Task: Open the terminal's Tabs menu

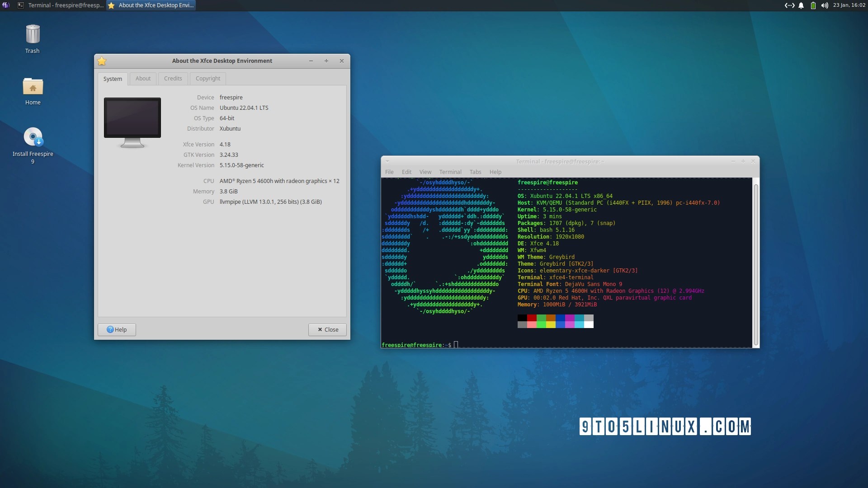Action: click(475, 172)
